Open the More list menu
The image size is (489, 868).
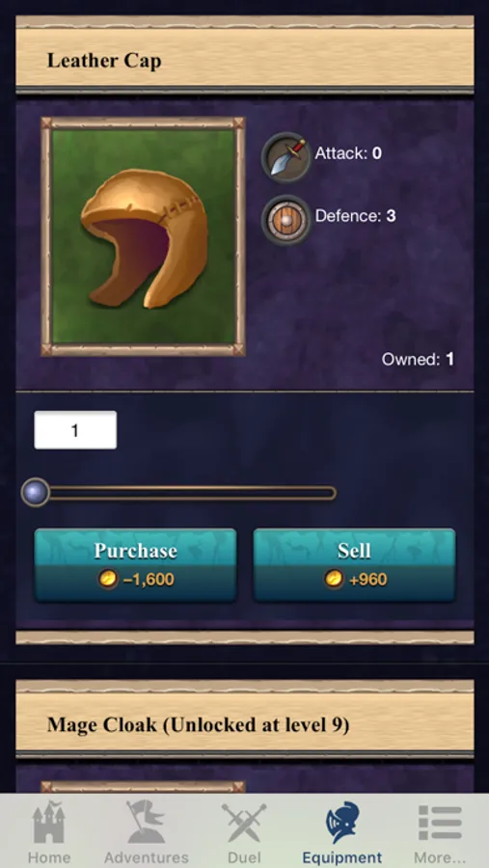[x=440, y=832]
